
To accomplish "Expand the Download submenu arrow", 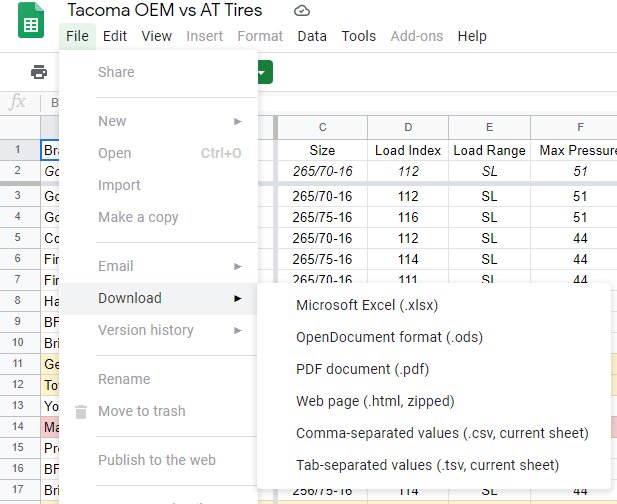I will [x=237, y=298].
